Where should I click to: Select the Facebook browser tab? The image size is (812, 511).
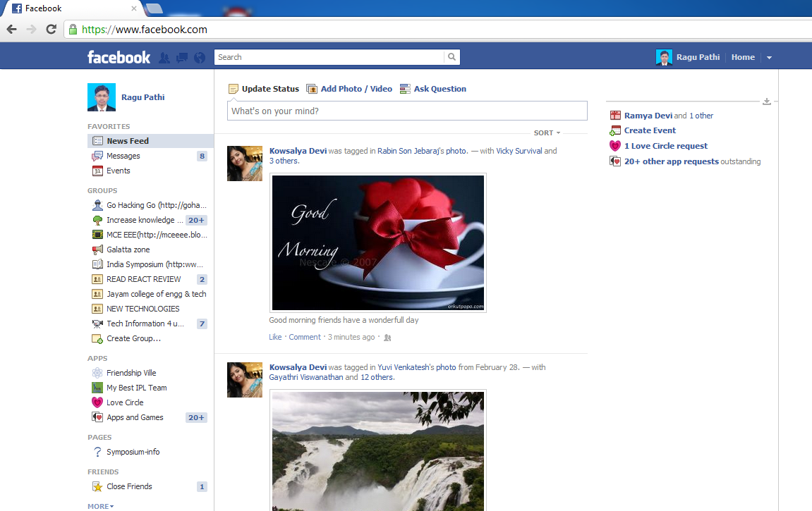tap(73, 8)
